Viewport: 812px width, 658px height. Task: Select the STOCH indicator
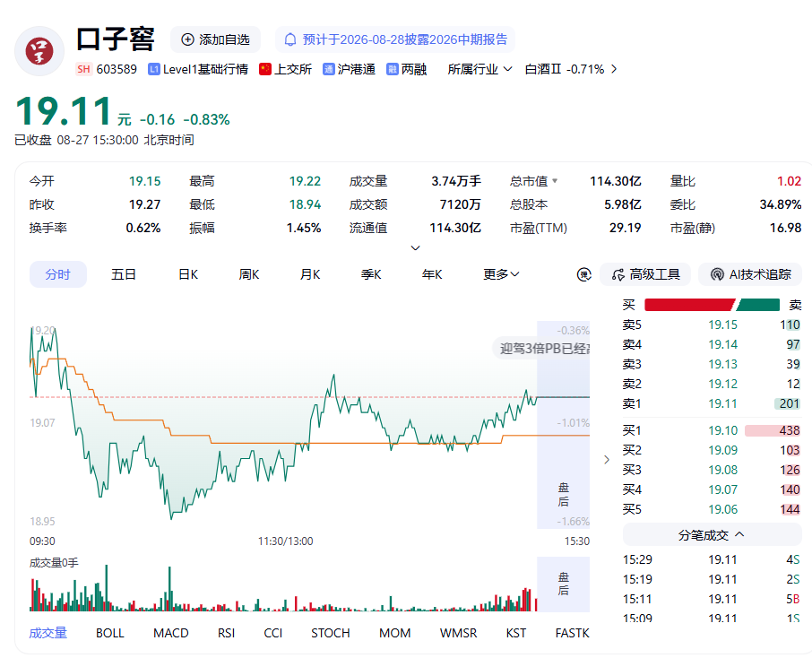331,633
